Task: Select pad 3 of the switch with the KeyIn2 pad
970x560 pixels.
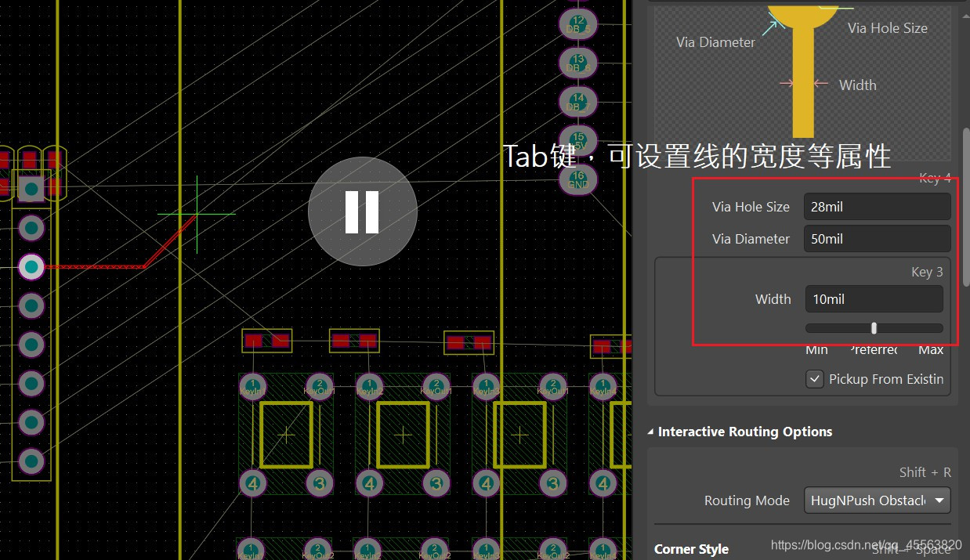Action: tap(436, 483)
